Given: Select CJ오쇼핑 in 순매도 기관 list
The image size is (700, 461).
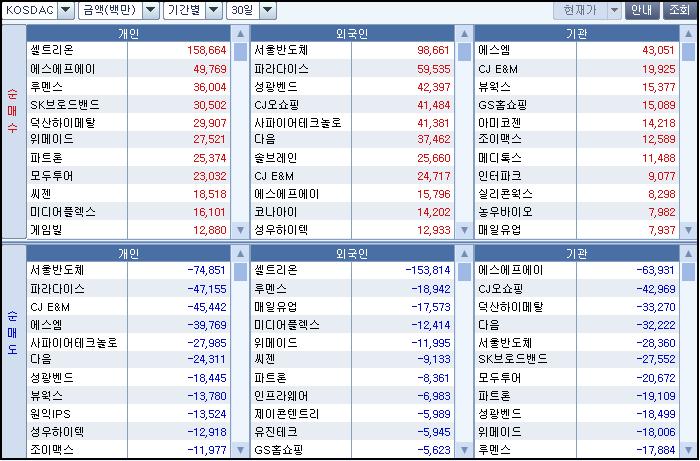Looking at the screenshot, I should [500, 289].
